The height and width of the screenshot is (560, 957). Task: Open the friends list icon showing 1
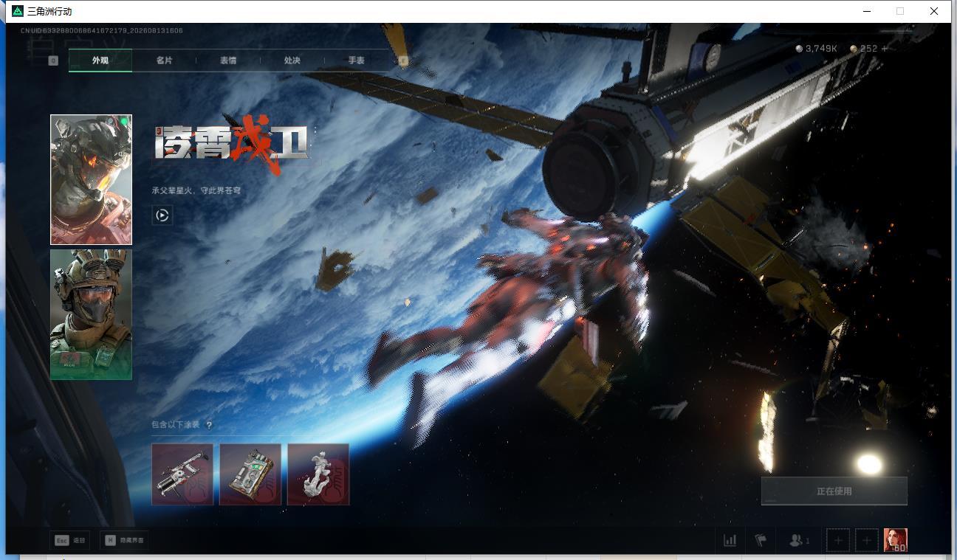click(799, 541)
